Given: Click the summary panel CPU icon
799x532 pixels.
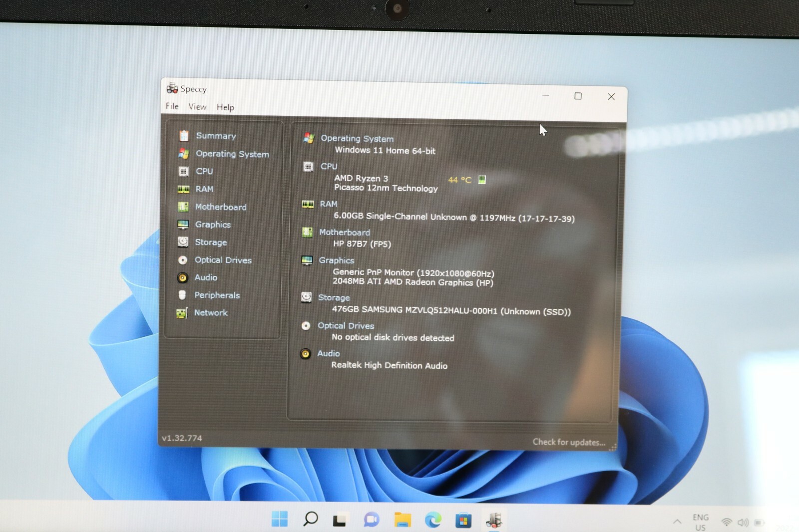Looking at the screenshot, I should tap(308, 167).
